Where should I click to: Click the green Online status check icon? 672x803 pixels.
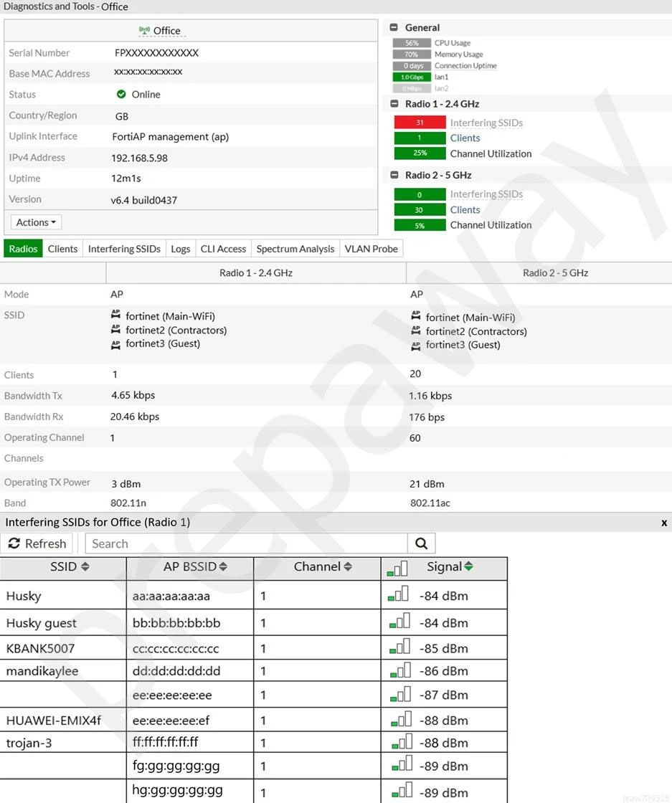pos(121,95)
